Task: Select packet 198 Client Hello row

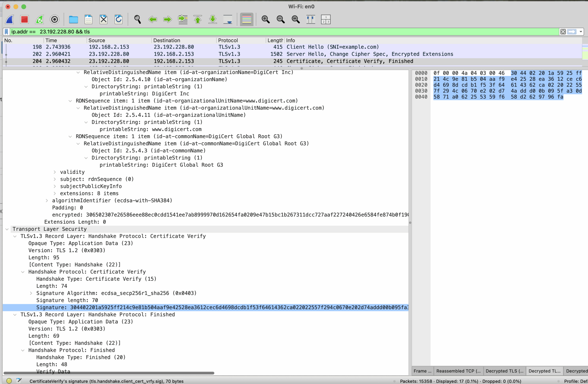Action: (292, 47)
